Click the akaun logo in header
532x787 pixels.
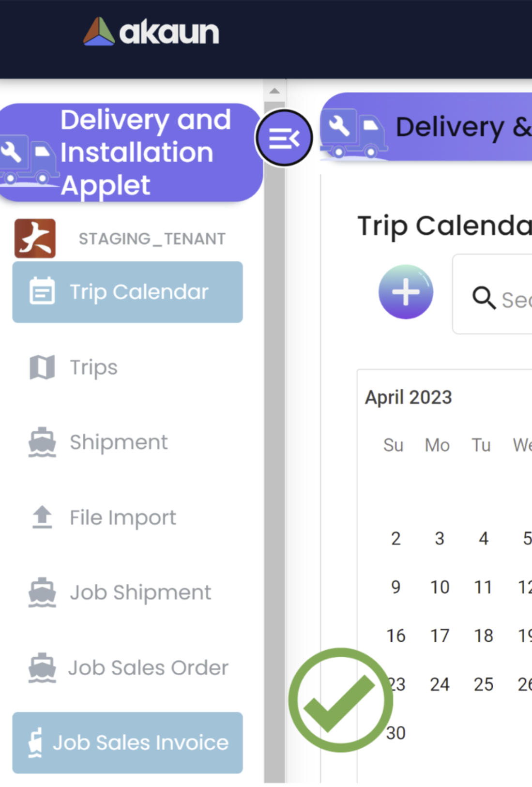click(x=151, y=32)
